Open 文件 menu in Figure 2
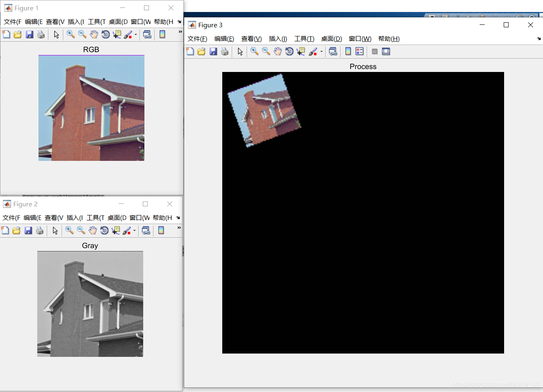This screenshot has height=392, width=543. [11, 218]
